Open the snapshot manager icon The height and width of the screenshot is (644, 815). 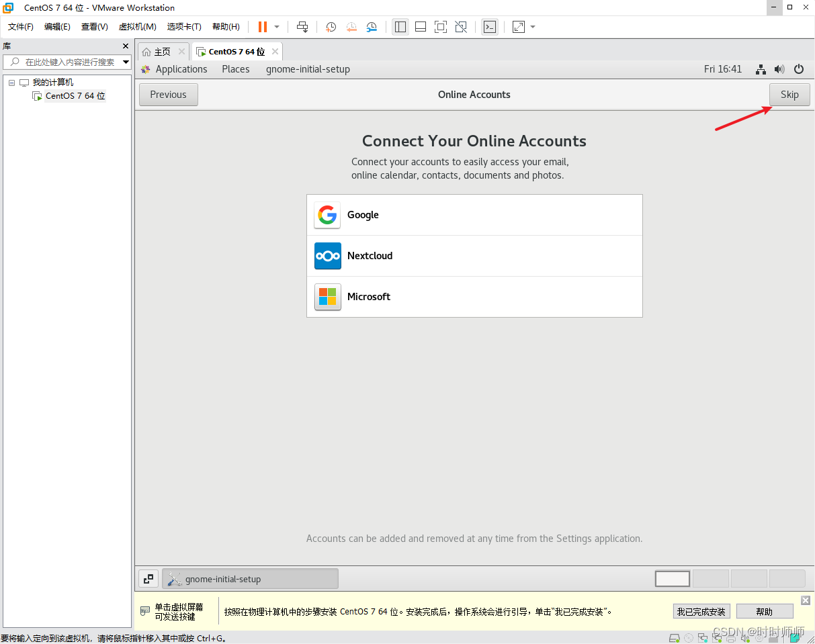pos(372,27)
